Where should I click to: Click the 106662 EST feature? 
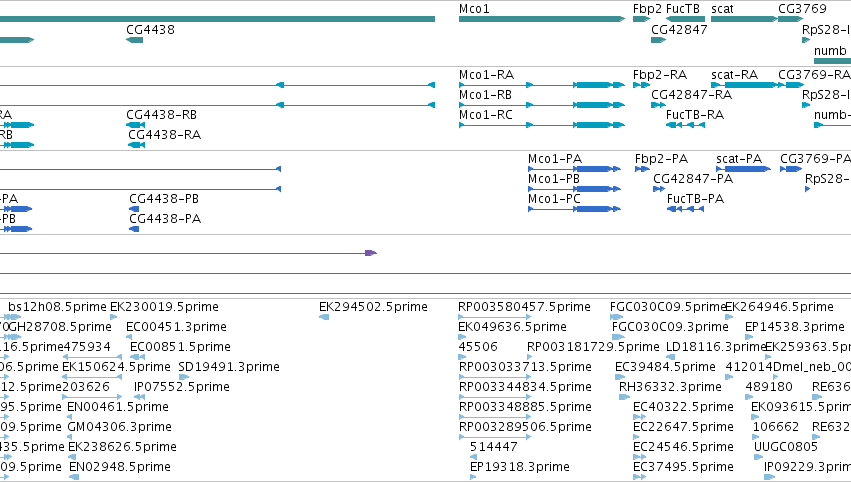(757, 437)
